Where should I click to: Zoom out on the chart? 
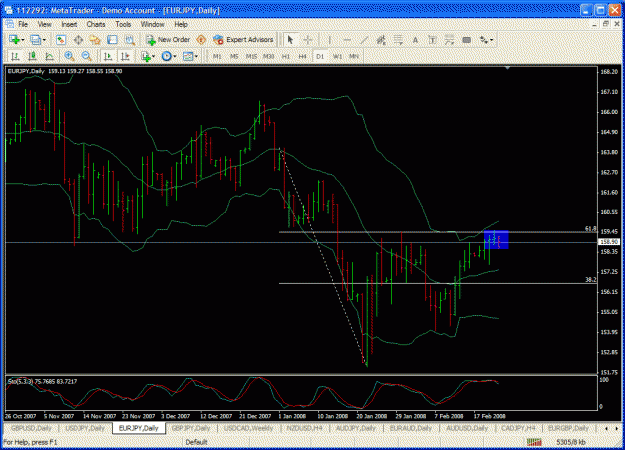click(86, 56)
